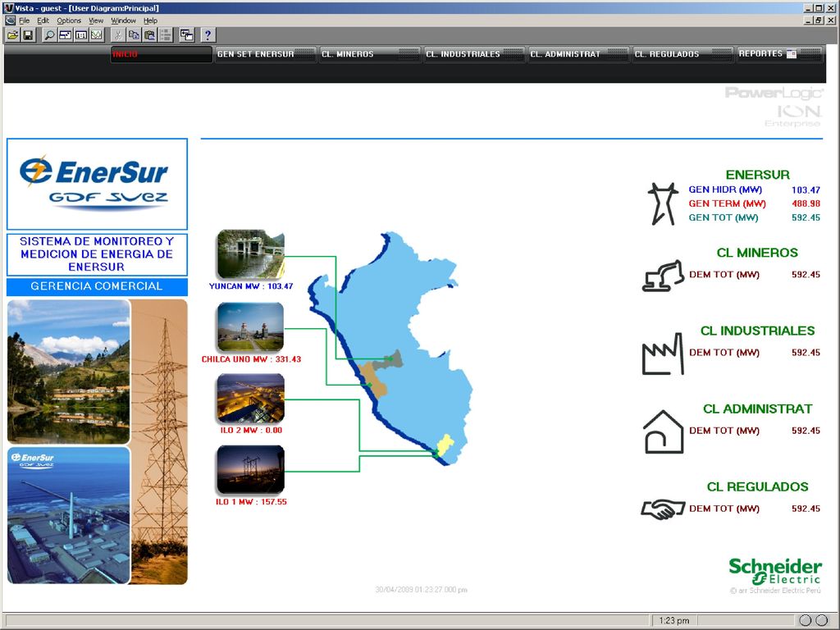Click the Ilo 1 plant thumbnail
The height and width of the screenshot is (630, 840).
[251, 470]
